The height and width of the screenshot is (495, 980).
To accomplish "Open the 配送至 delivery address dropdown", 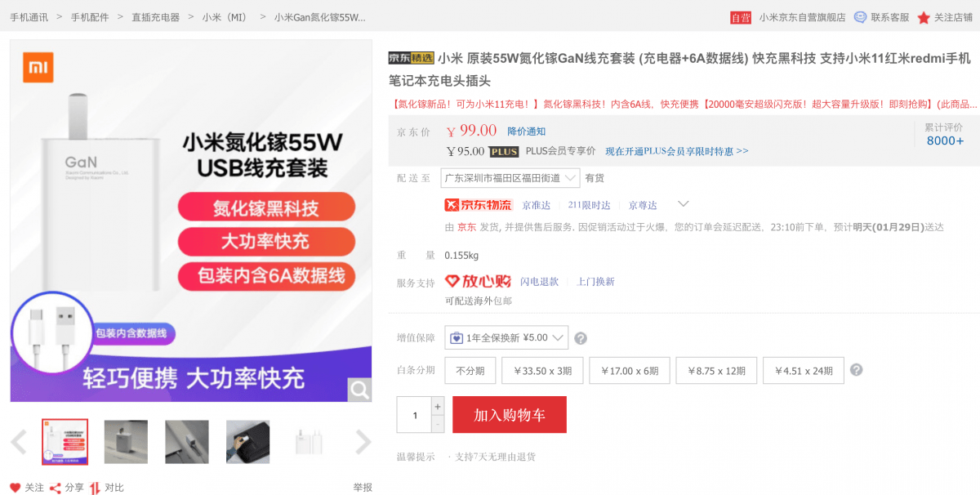I will pos(510,178).
